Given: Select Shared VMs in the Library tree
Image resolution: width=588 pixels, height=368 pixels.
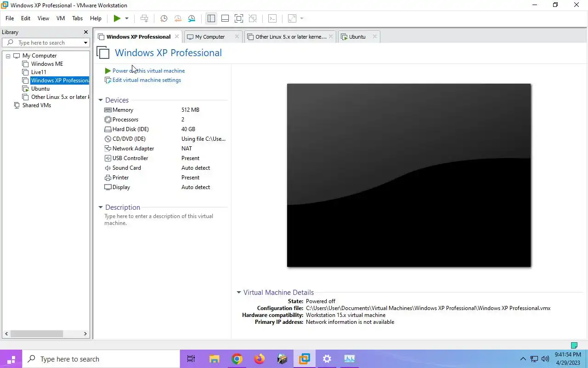Looking at the screenshot, I should point(37,105).
